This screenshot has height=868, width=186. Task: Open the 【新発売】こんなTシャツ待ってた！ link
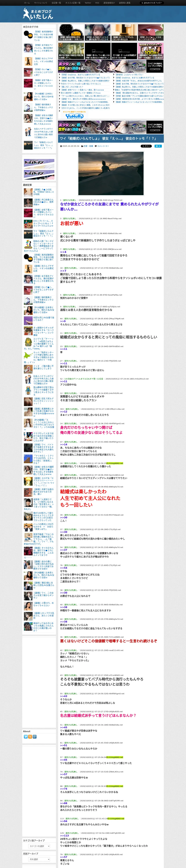129,75
